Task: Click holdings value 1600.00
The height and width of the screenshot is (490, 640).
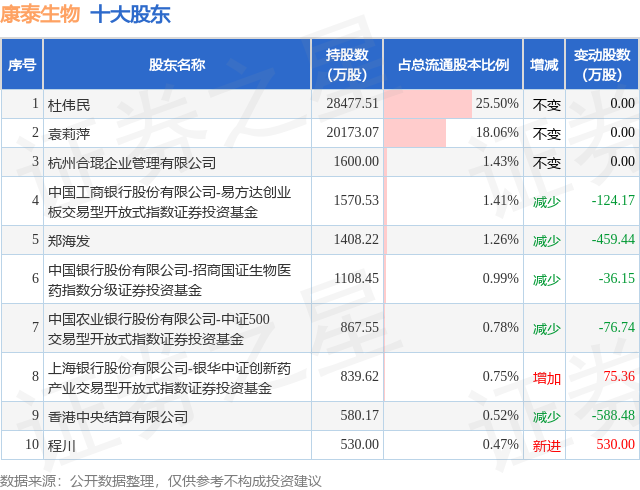Action: click(356, 161)
